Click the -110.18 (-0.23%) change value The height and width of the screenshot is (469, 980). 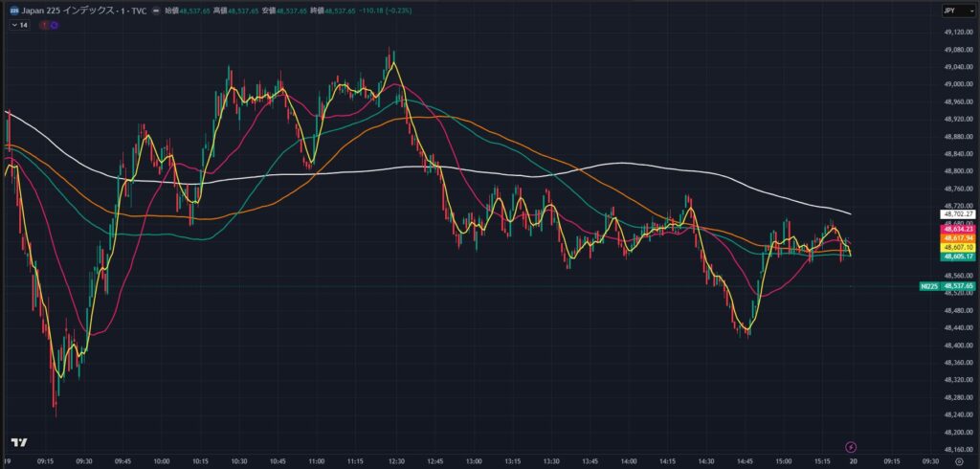click(x=385, y=11)
